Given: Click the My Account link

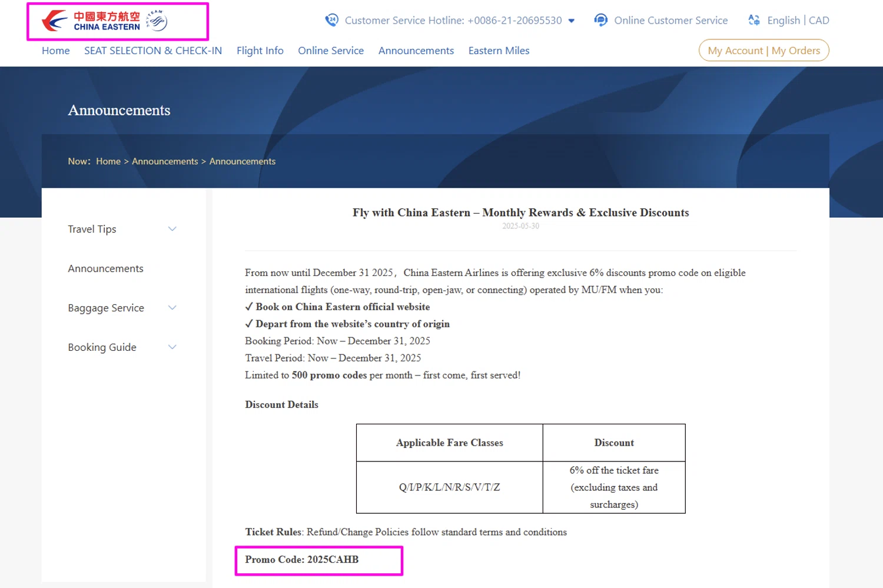Looking at the screenshot, I should coord(735,51).
